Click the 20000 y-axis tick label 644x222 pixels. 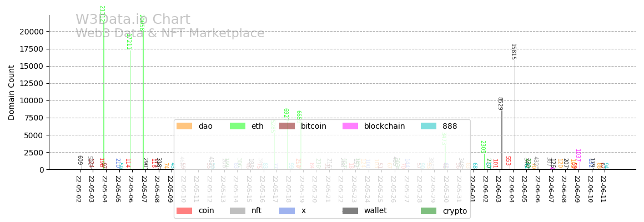(x=32, y=32)
